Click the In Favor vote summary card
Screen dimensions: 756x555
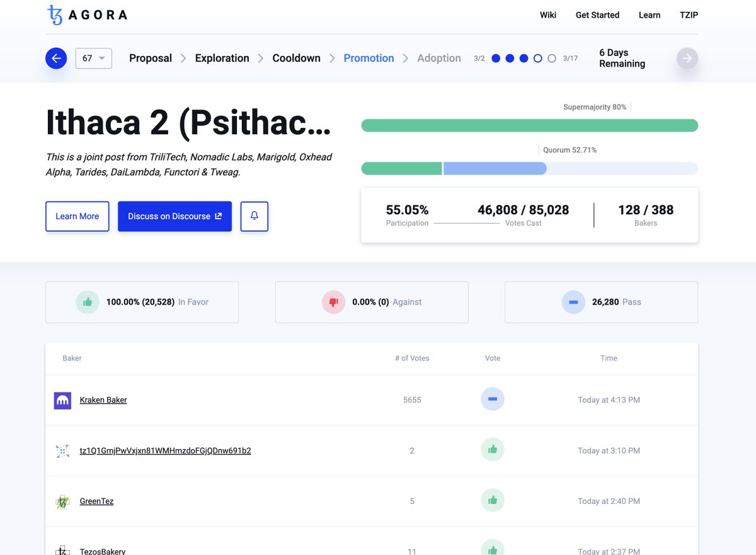(142, 302)
